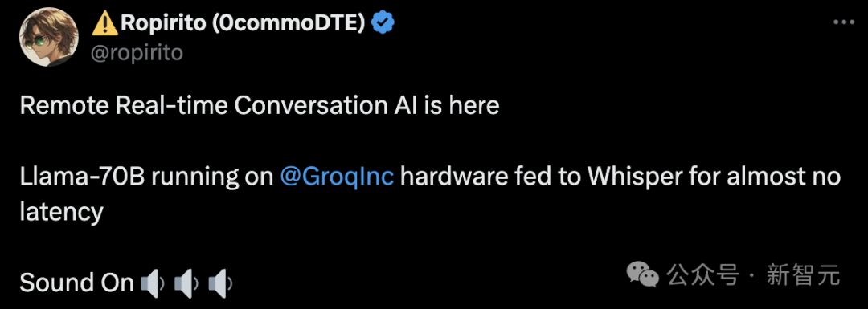Image resolution: width=868 pixels, height=309 pixels.
Task: Open the @ropirito handle link
Action: point(136,52)
